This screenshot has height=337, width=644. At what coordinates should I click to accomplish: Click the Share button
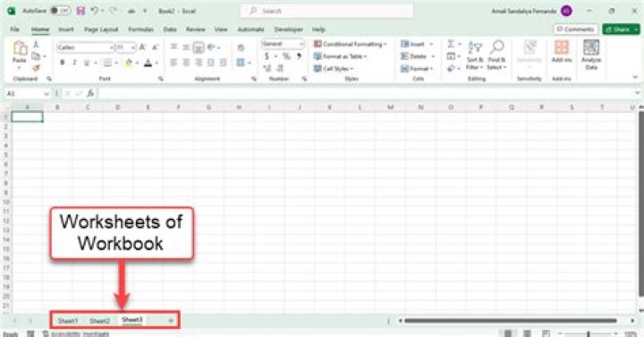click(621, 29)
